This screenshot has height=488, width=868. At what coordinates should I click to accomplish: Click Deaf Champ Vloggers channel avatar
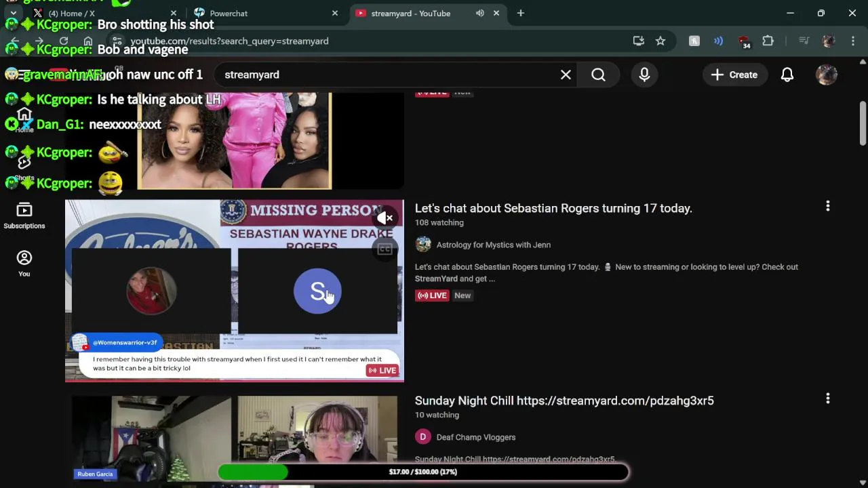pos(423,437)
